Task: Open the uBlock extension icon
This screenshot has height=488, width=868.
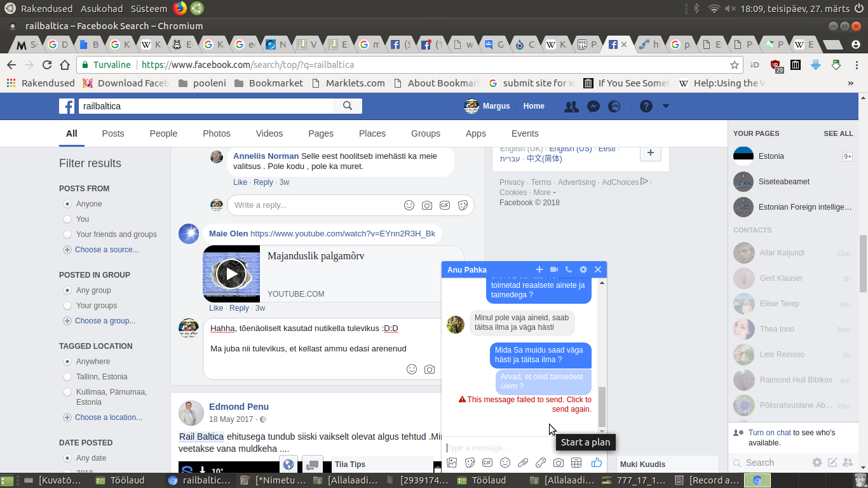Action: 776,65
